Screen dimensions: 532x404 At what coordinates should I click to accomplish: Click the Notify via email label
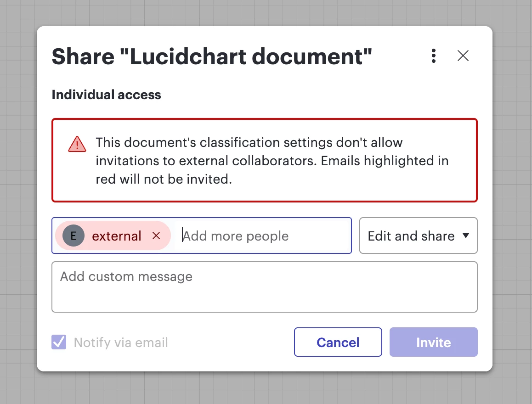(x=121, y=342)
